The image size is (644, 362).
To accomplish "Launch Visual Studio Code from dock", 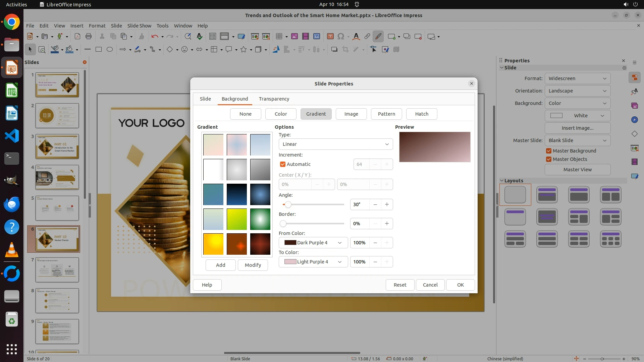I will (12, 136).
